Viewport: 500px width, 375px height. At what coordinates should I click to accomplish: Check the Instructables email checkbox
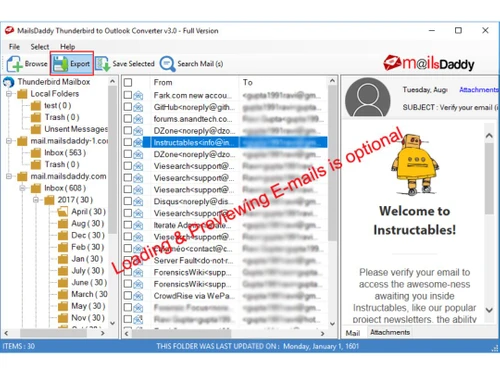128,142
